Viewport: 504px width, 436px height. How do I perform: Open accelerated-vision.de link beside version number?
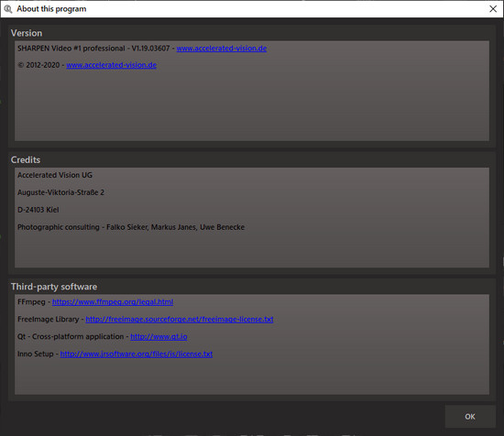pyautogui.click(x=222, y=49)
